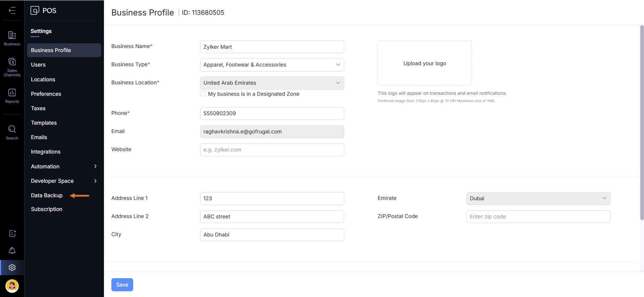Open the user profile avatar
The image size is (644, 297).
12,286
